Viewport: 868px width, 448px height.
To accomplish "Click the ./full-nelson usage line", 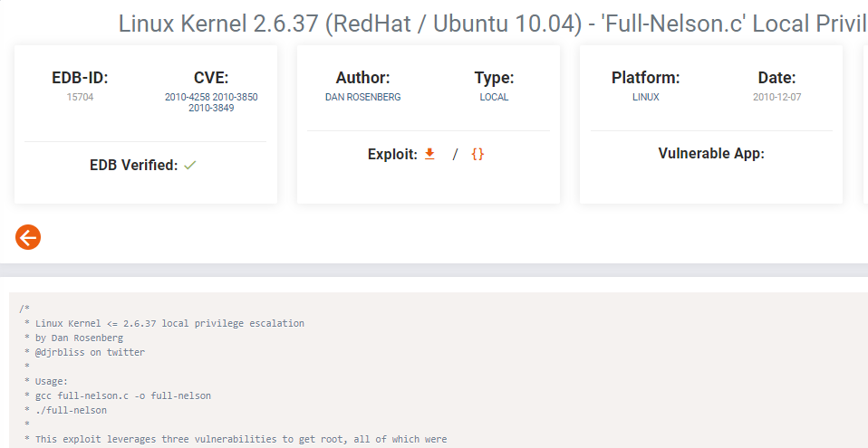I will [x=71, y=410].
